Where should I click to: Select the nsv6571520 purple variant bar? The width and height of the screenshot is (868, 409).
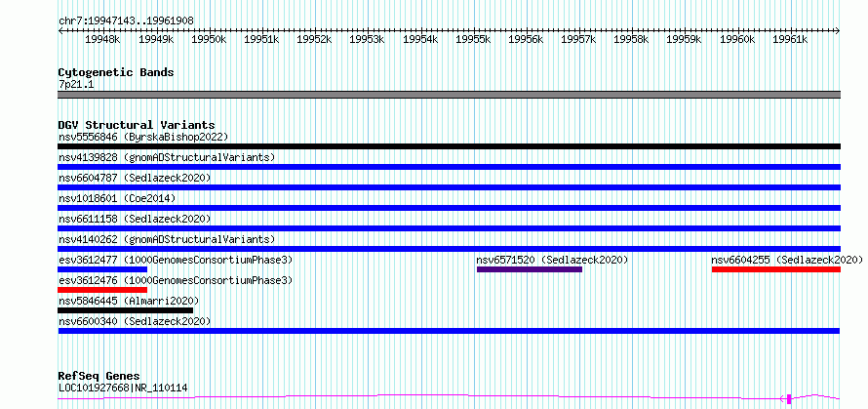pyautogui.click(x=530, y=269)
